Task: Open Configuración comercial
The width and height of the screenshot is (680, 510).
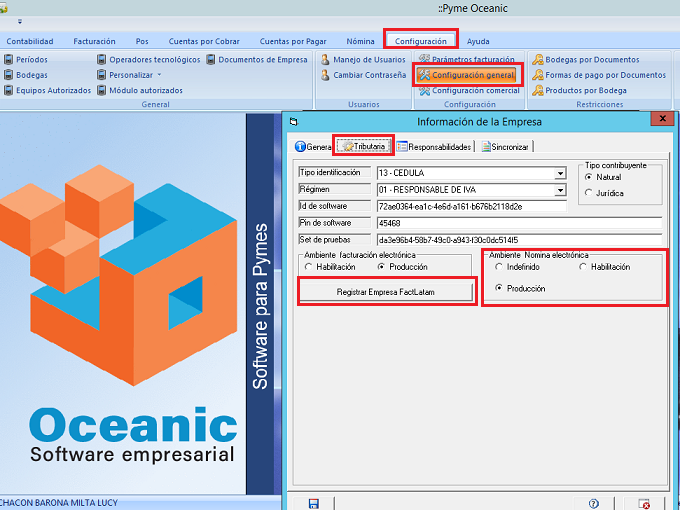Action: pyautogui.click(x=469, y=90)
